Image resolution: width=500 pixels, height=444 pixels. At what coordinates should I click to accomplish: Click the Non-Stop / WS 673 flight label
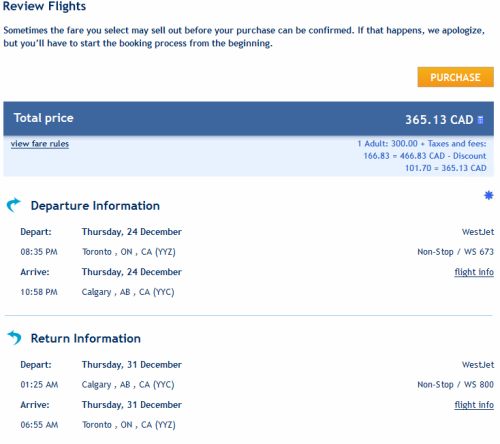(455, 252)
